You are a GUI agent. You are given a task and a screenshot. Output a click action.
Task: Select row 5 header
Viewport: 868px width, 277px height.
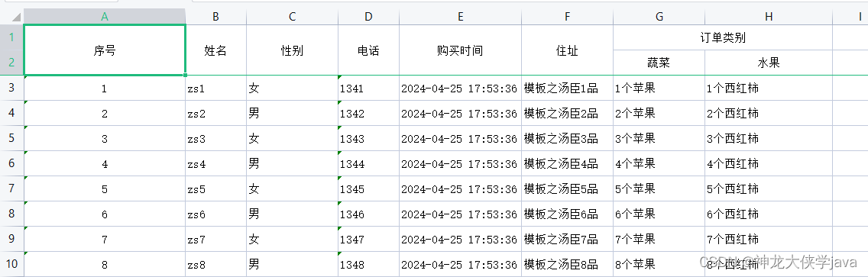(12, 138)
